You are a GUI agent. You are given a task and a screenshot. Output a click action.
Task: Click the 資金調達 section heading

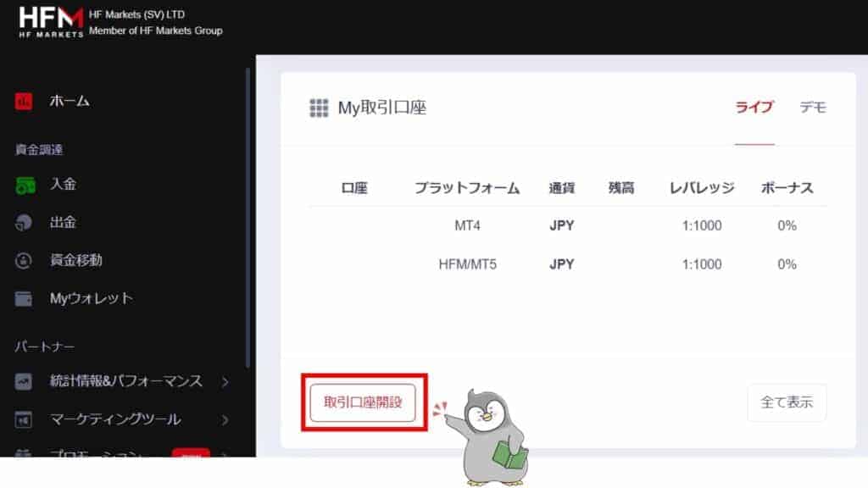(39, 149)
